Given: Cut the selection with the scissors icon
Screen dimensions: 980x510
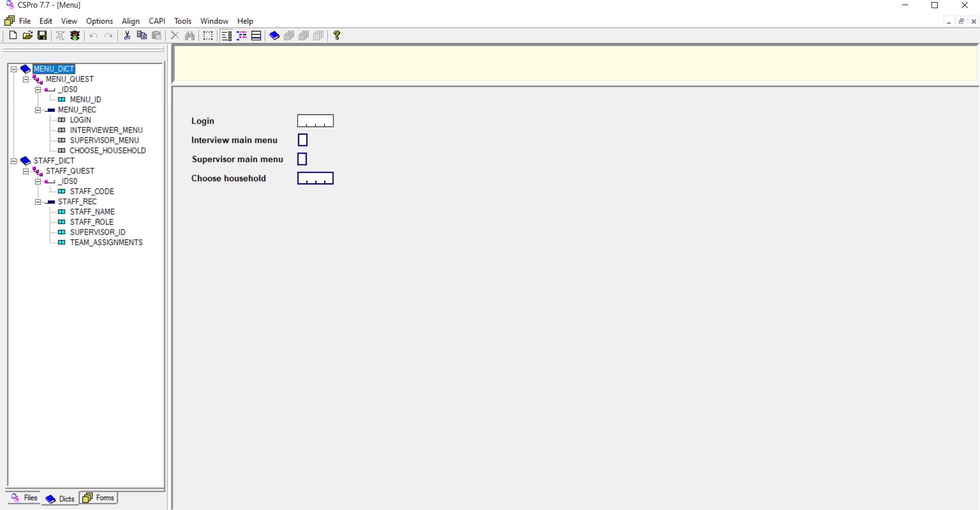Looking at the screenshot, I should click(x=127, y=35).
